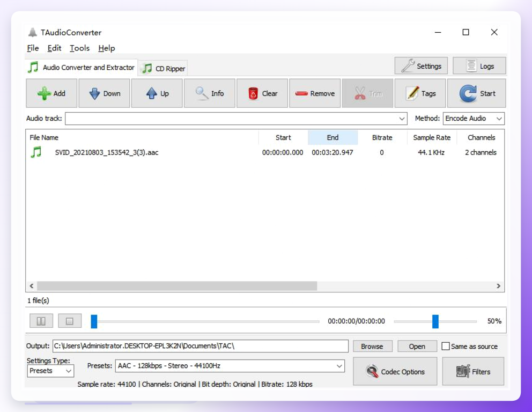Open the Logs window

(479, 66)
